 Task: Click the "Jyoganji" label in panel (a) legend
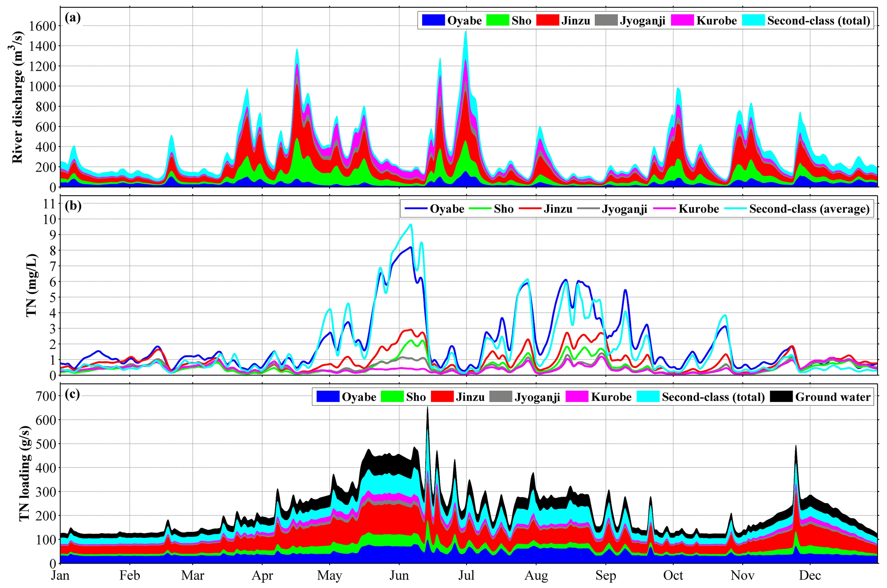(642, 21)
